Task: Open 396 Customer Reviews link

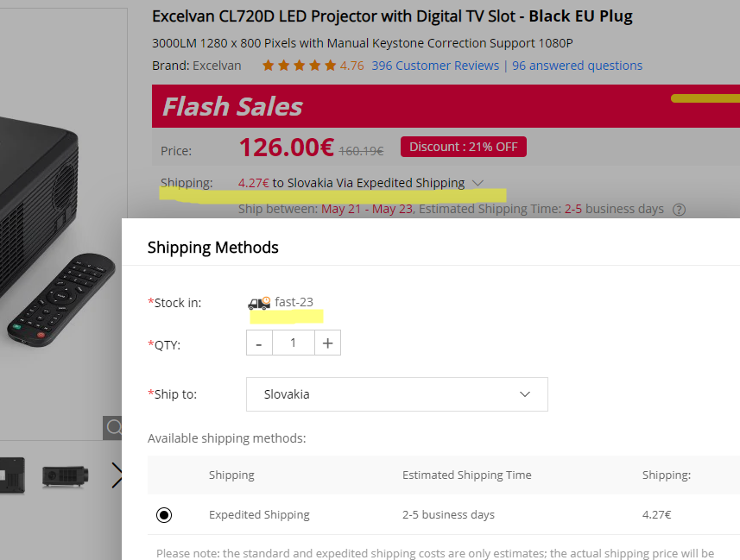Action: (435, 66)
